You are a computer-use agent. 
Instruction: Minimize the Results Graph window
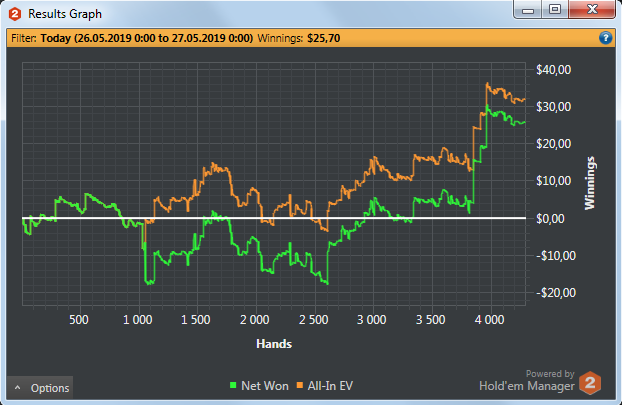528,10
